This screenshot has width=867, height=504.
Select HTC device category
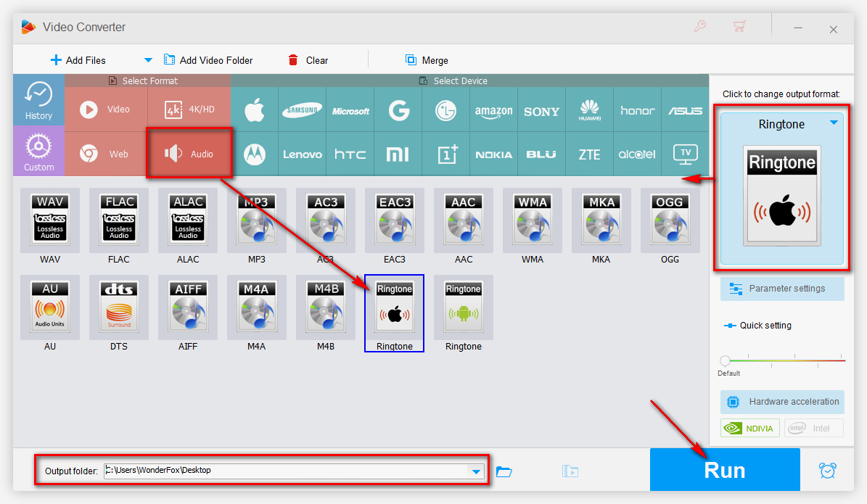[350, 154]
